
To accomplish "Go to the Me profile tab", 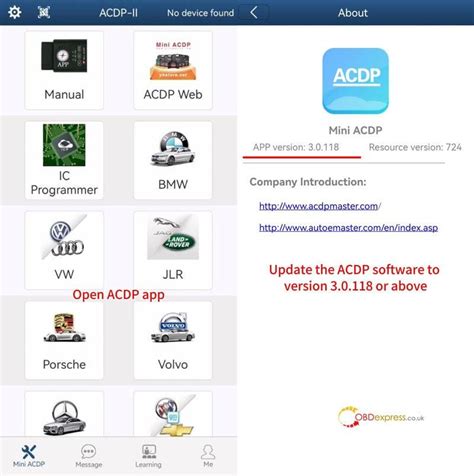I will [208, 456].
